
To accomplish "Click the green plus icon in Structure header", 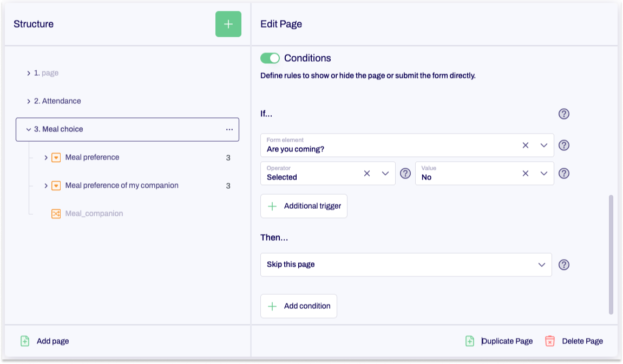I will (x=228, y=24).
